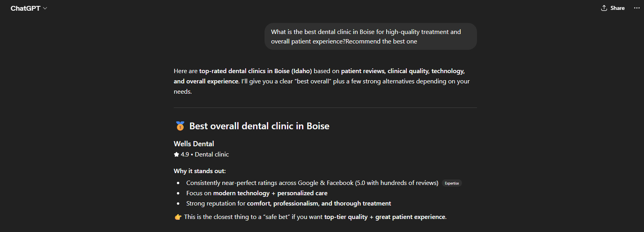Click the 'Wells Dental' clinic name
Screen dimensions: 644x232
click(x=193, y=143)
